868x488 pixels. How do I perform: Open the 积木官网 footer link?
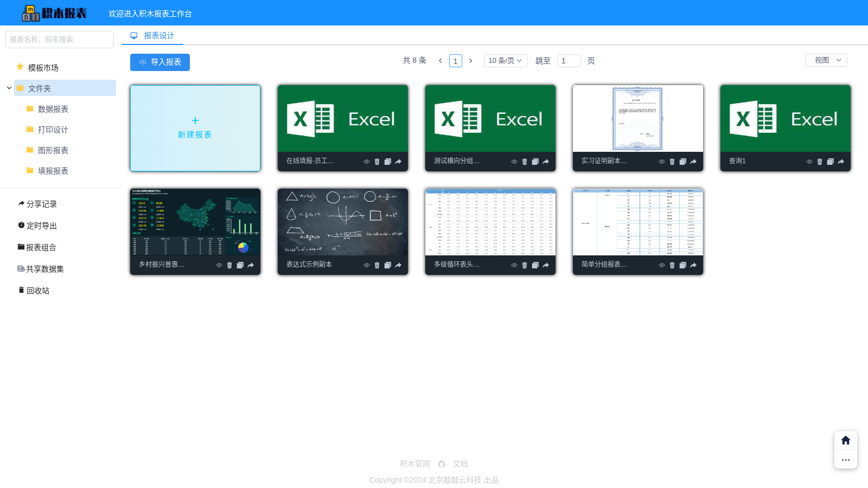[415, 464]
